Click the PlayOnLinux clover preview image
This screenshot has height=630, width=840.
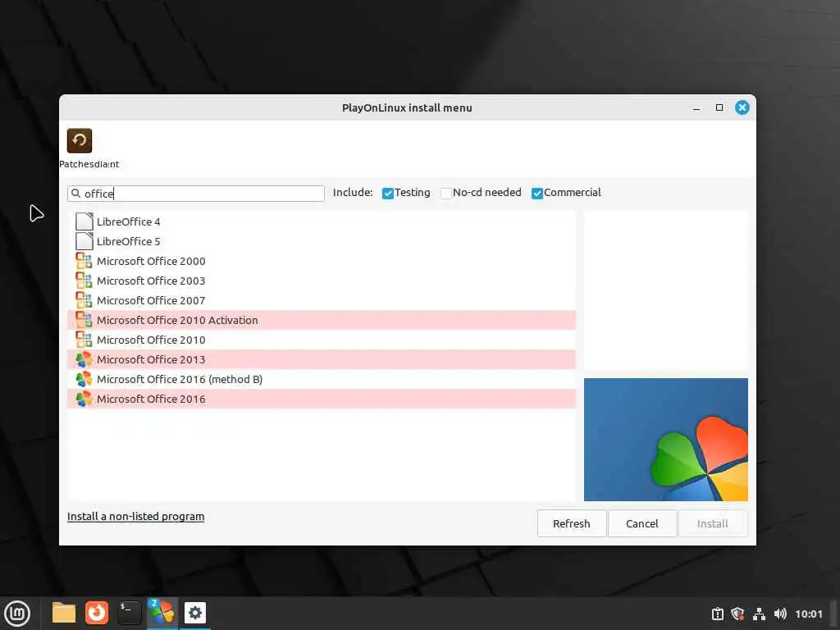tap(666, 440)
